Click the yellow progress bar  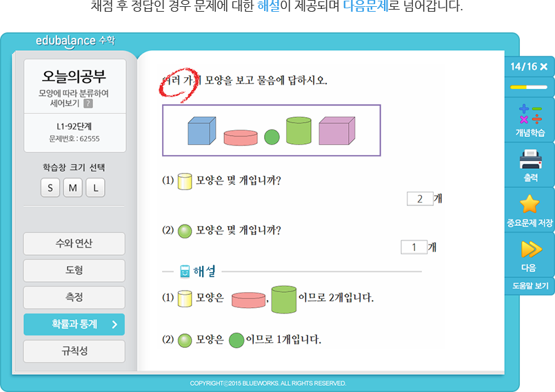[529, 87]
